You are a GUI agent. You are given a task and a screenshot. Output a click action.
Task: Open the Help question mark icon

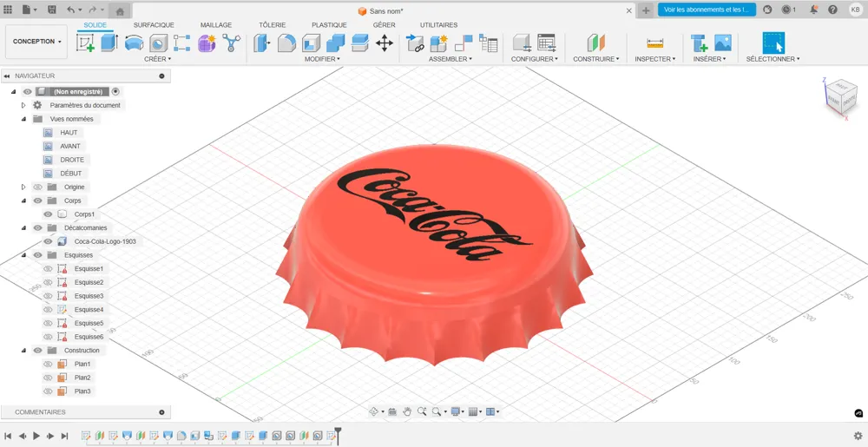click(832, 10)
